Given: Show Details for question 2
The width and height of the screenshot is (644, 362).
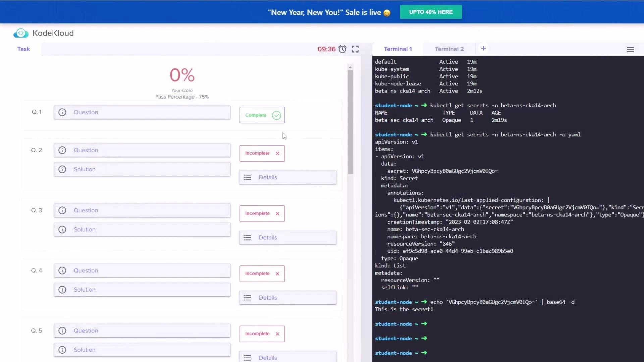Looking at the screenshot, I should tap(288, 178).
